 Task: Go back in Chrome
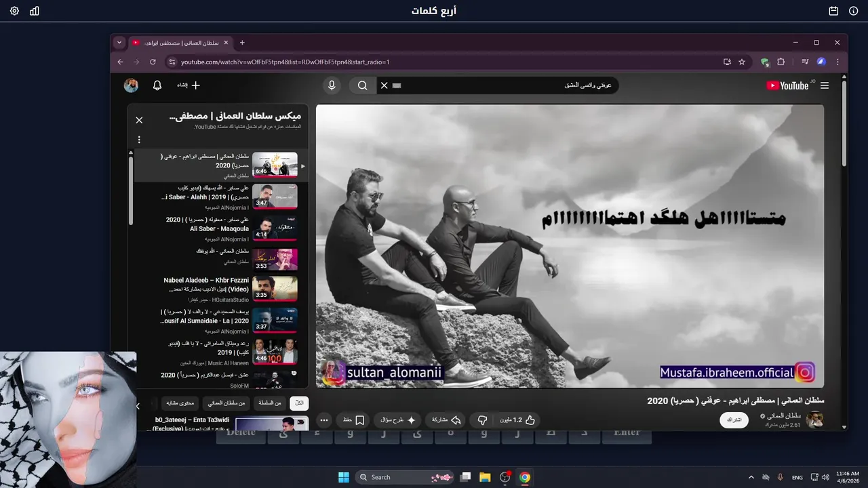[x=121, y=62]
